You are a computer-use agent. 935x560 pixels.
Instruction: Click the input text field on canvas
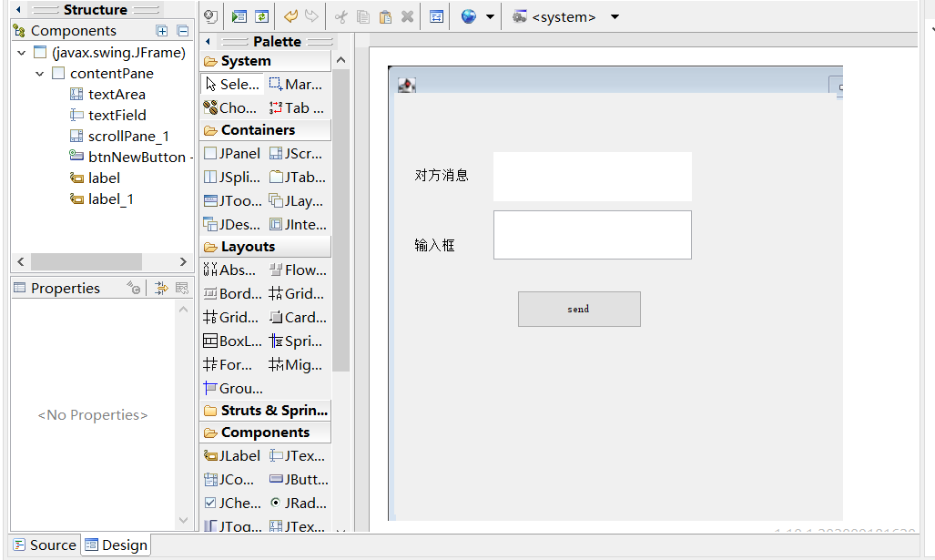(593, 235)
